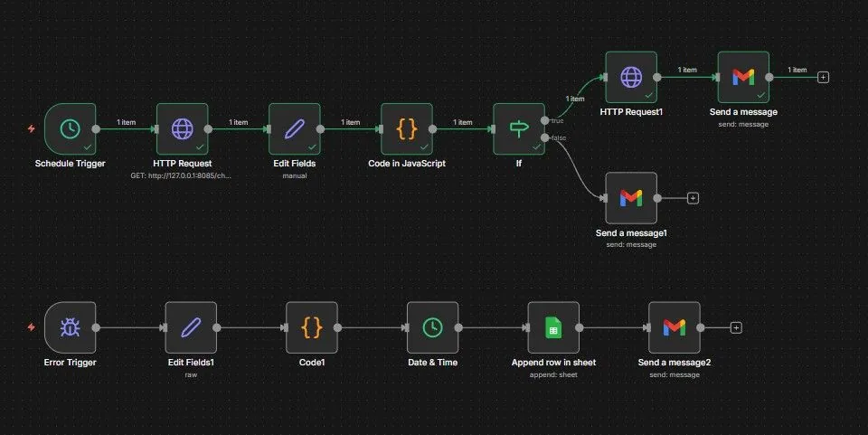The width and height of the screenshot is (868, 435).
Task: Click the GET: http://127.0.0.1:8085 subtitle
Action: tap(181, 175)
